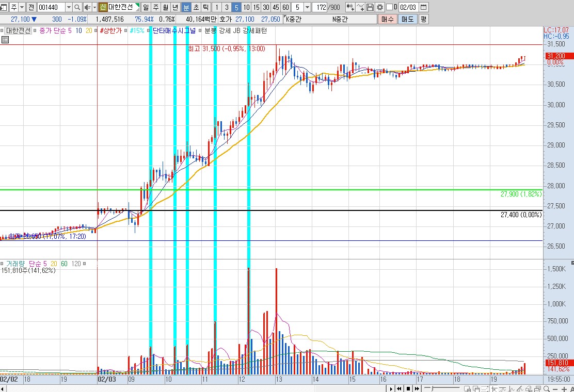Select the highlighted 5-minute interval
574x392 pixels.
tap(236, 7)
